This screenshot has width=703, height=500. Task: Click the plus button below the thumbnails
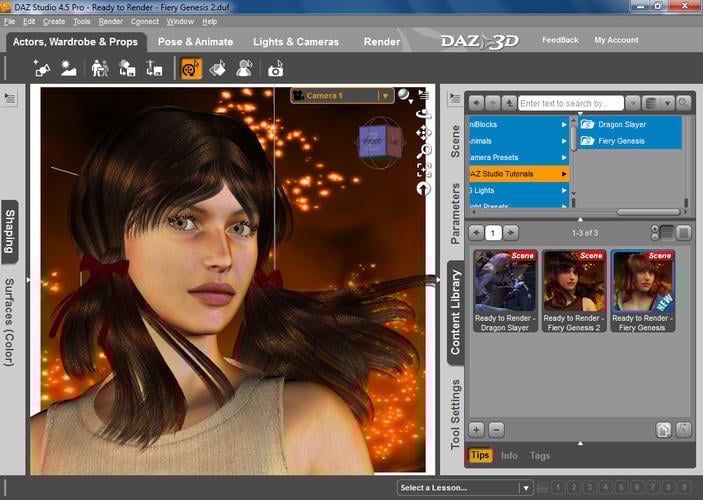477,429
